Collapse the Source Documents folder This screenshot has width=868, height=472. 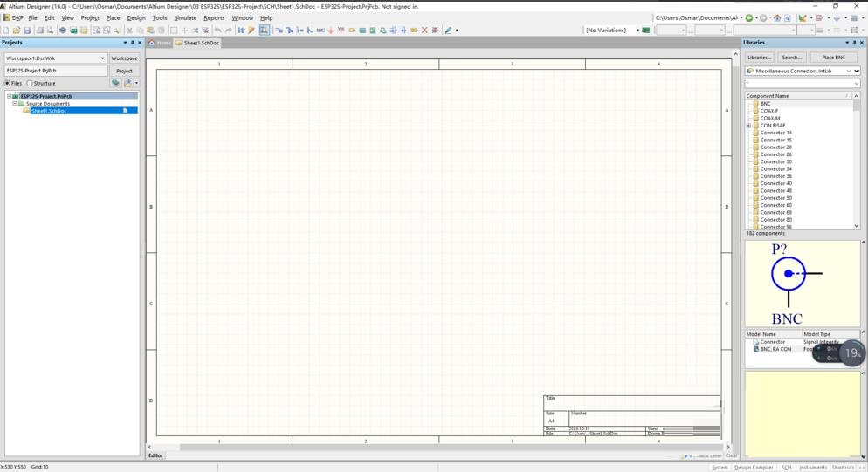pos(15,104)
